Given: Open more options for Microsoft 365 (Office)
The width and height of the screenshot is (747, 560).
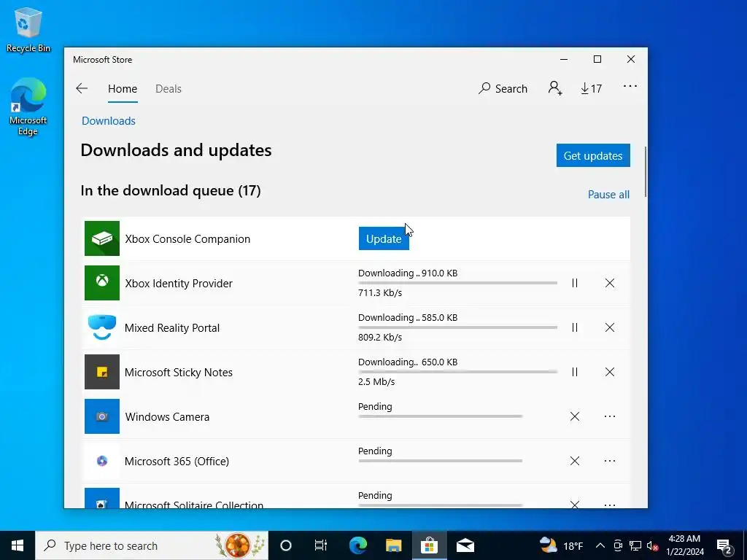Looking at the screenshot, I should [609, 461].
